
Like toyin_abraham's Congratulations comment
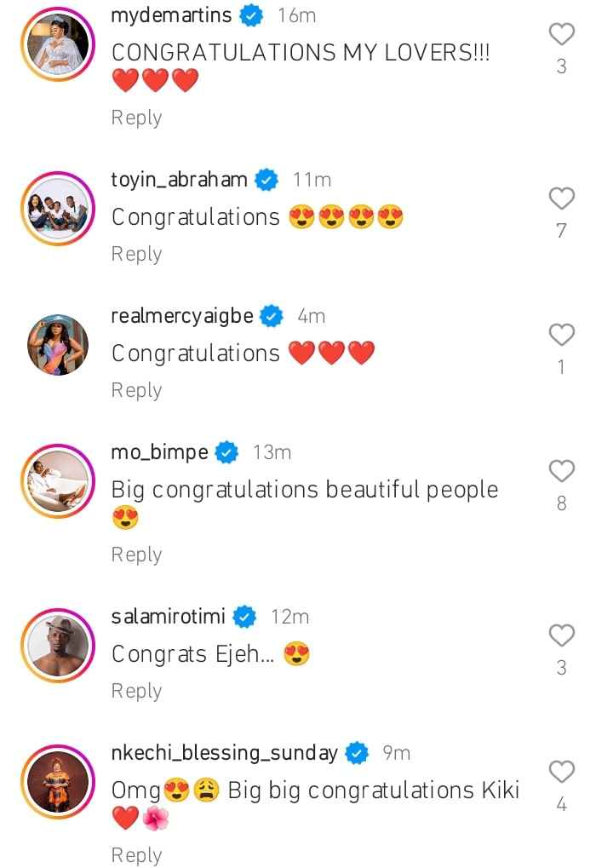click(562, 198)
